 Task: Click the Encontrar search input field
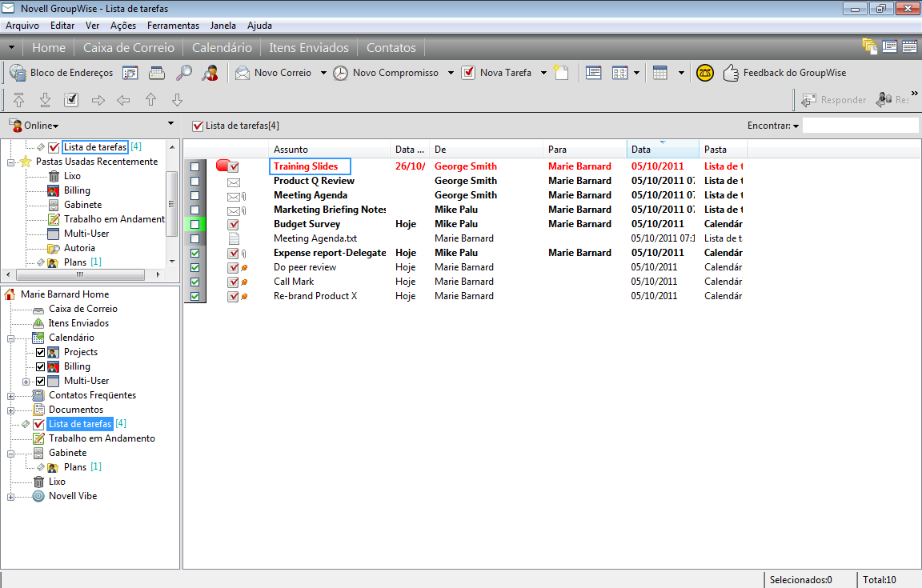point(860,126)
